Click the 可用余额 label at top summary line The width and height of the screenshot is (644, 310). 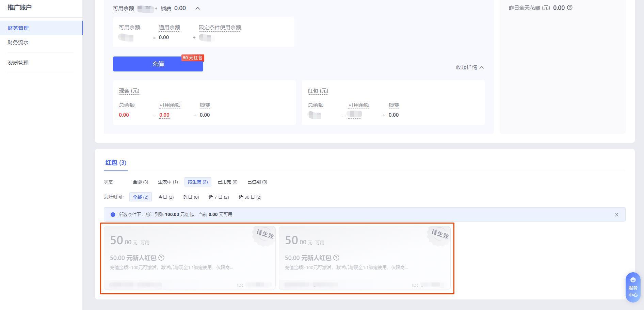(124, 9)
